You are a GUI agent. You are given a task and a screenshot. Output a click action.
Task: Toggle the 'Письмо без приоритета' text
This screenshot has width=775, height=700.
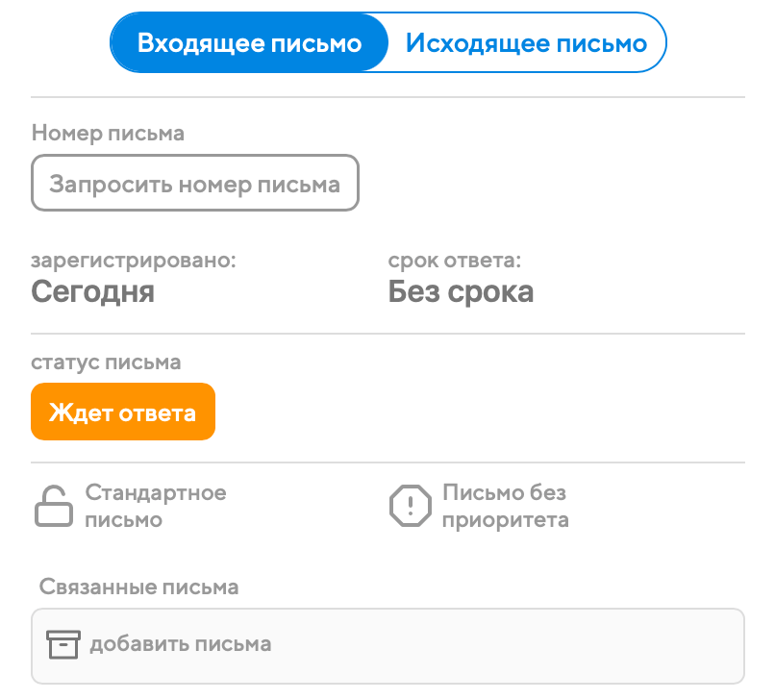click(506, 507)
